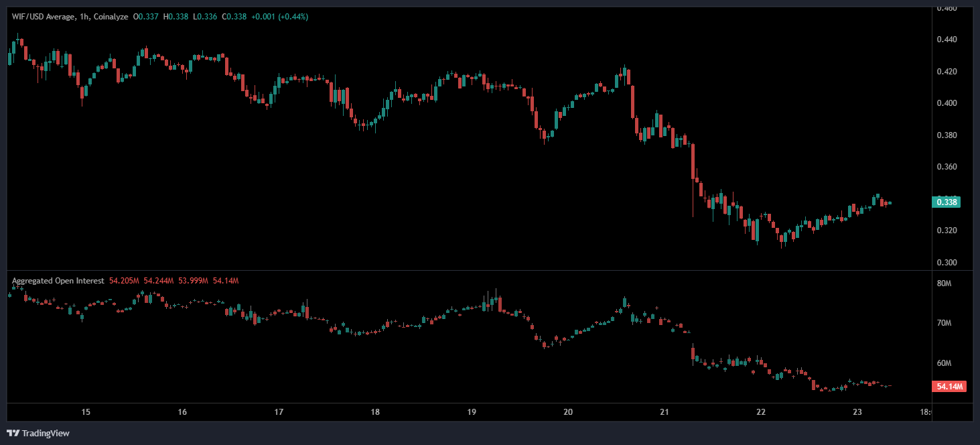This screenshot has width=980, height=445.
Task: Click the 70M label on open interest scale
Action: click(x=944, y=323)
